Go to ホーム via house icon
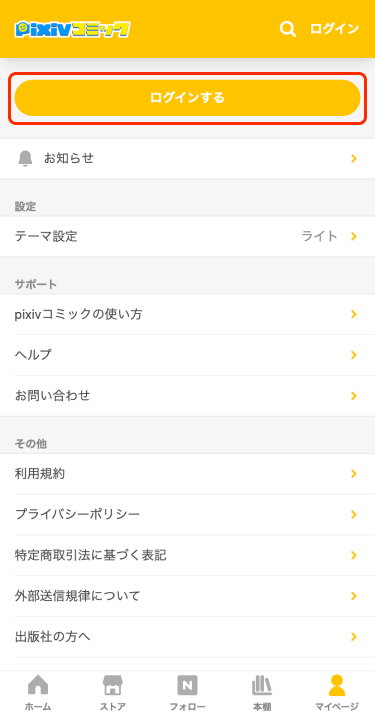Viewport: 375px width, 720px height. point(38,686)
